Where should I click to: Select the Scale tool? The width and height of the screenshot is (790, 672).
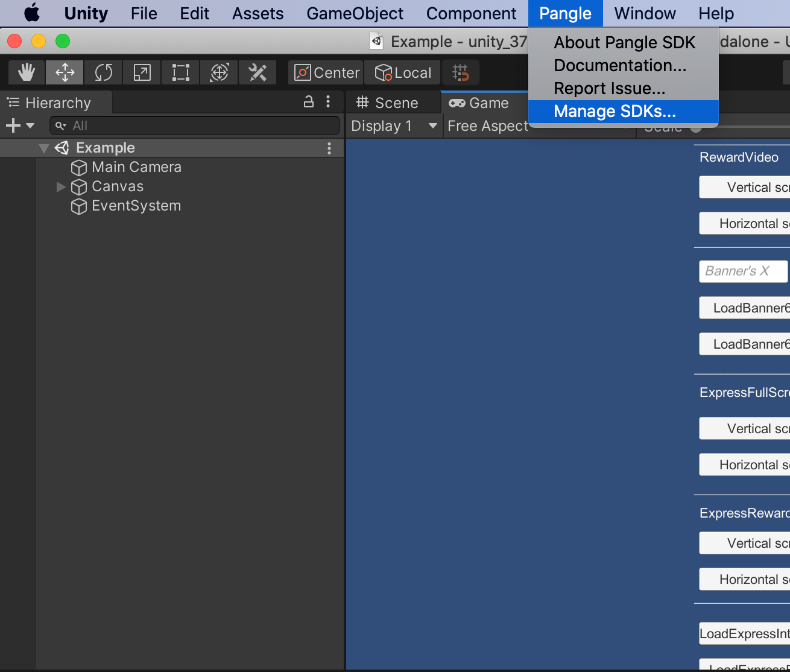coord(142,73)
